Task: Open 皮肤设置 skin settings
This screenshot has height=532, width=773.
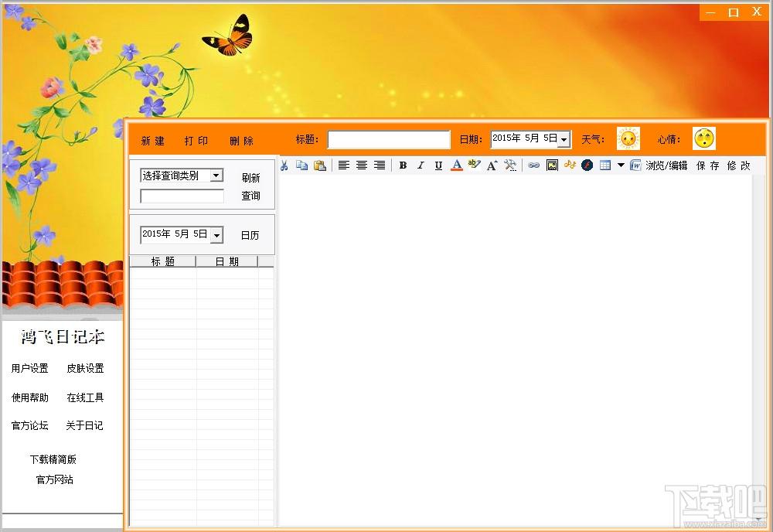Action: click(x=85, y=368)
